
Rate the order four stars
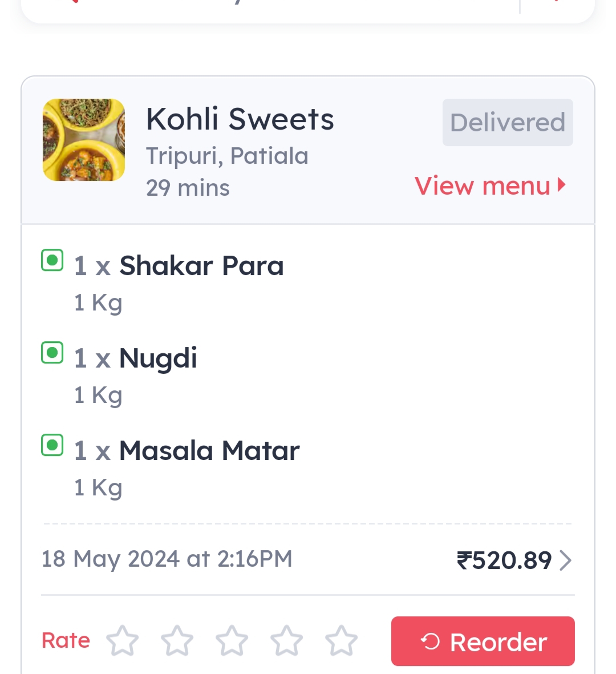coord(286,641)
